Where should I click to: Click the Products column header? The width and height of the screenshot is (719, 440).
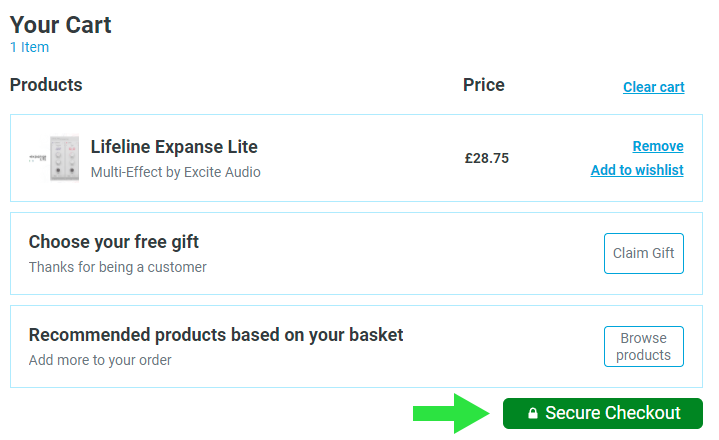click(x=46, y=85)
